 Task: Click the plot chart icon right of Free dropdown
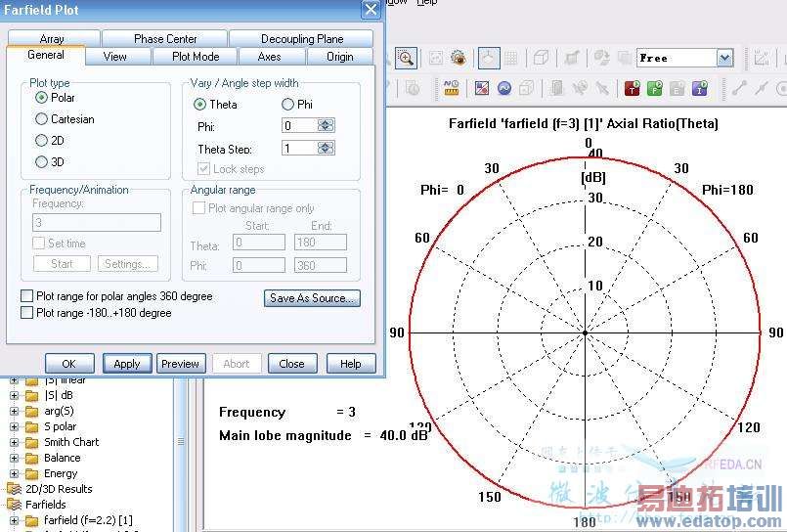tap(762, 59)
